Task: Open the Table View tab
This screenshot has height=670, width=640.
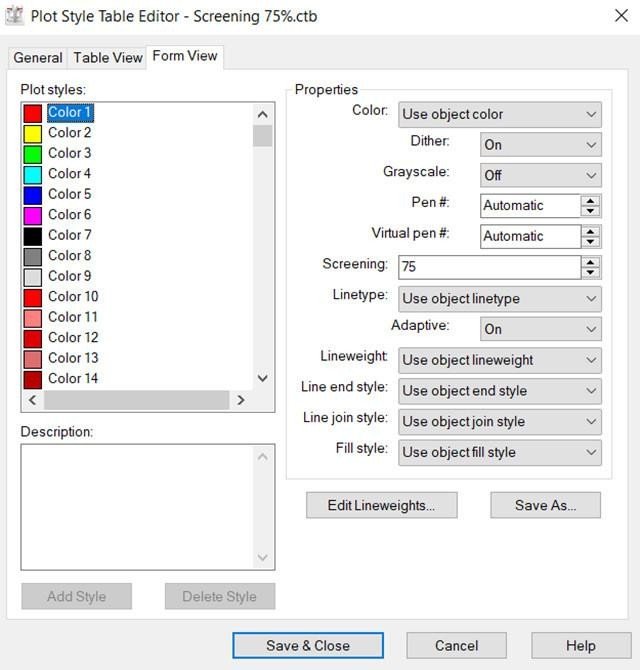Action: (x=108, y=58)
